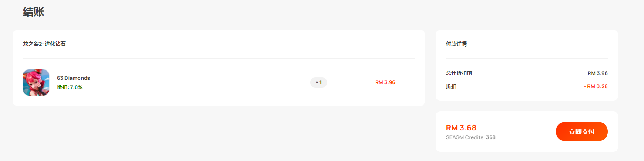Click the subtotal amount RM 3.96 in payment details

click(597, 73)
